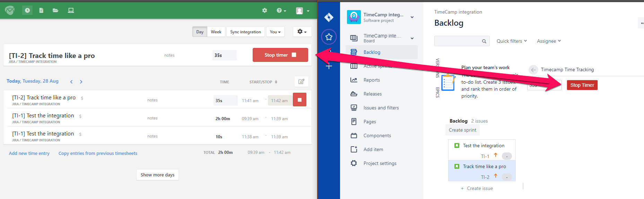The image size is (644, 199).
Task: Click the TimeCamp integration project avatar
Action: 354,17
